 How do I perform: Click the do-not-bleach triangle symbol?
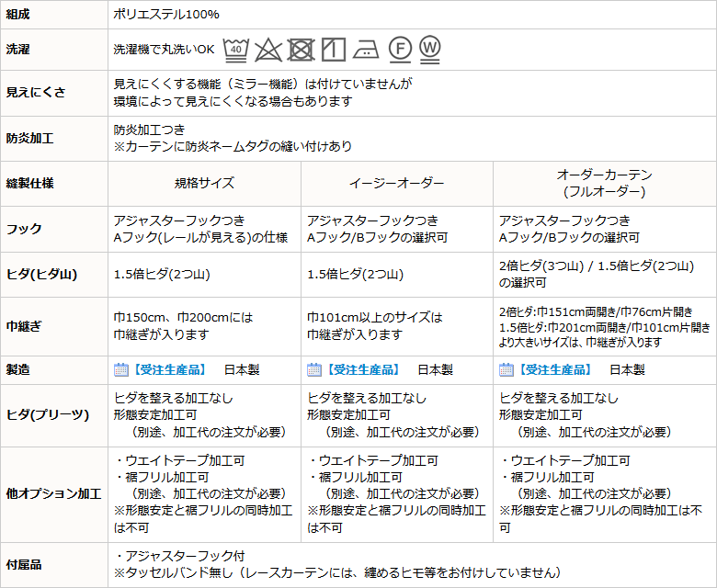tap(267, 49)
